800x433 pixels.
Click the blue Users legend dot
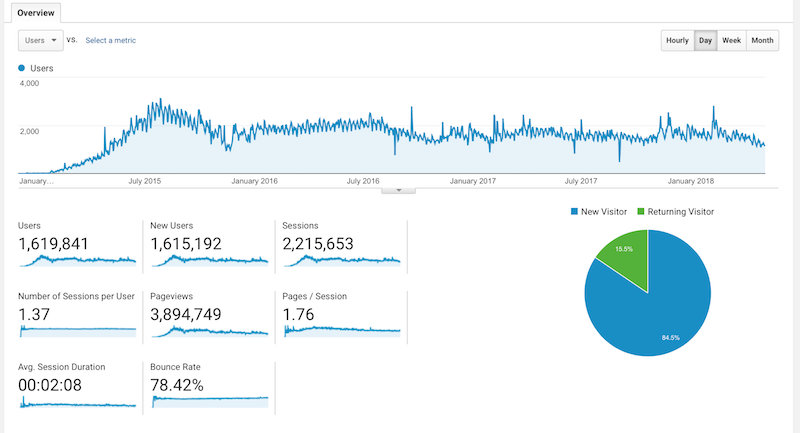23,68
